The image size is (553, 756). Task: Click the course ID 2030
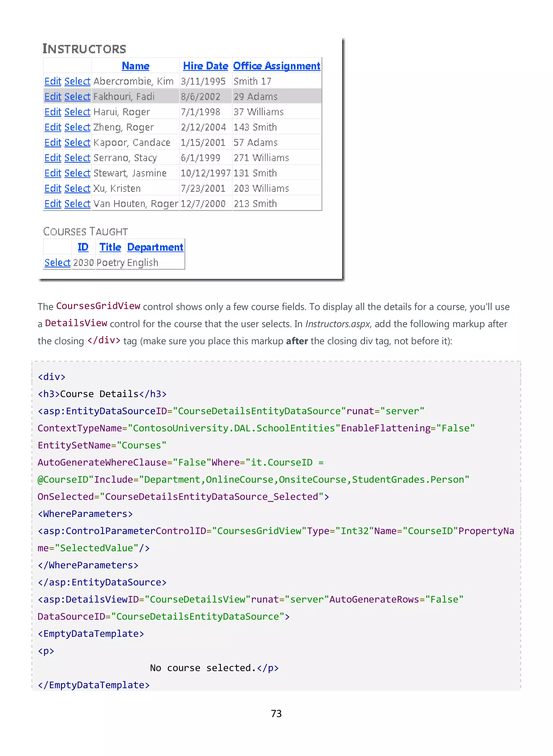pyautogui.click(x=83, y=263)
